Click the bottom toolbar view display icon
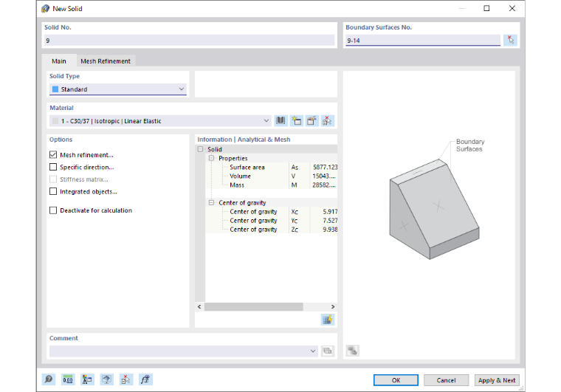The image size is (561, 392). click(x=106, y=379)
